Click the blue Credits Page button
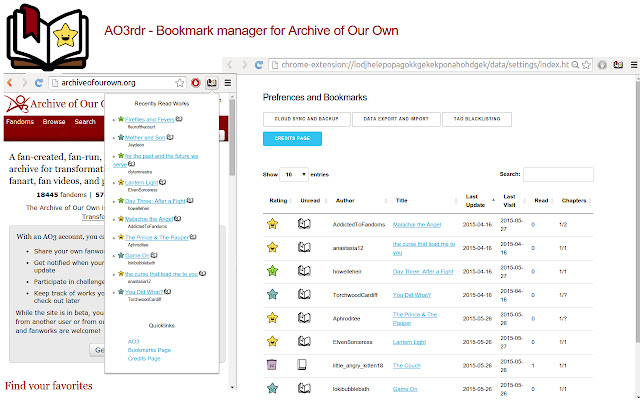 (x=292, y=138)
